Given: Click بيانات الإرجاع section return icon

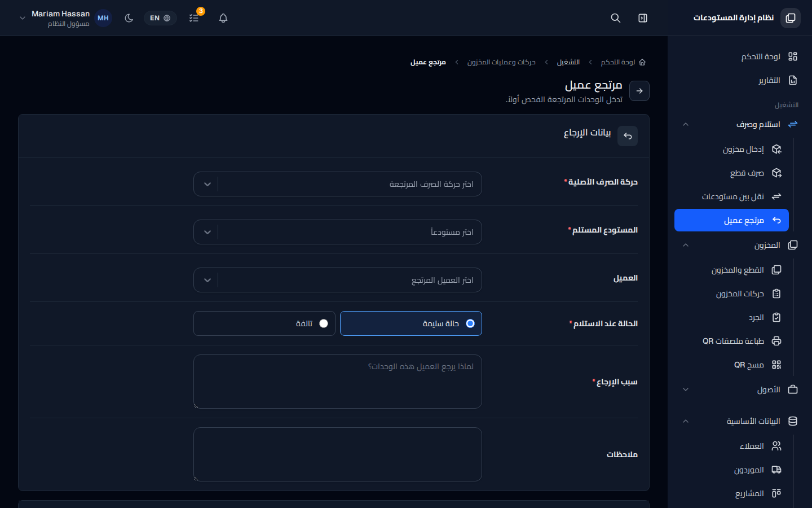Looking at the screenshot, I should point(628,136).
